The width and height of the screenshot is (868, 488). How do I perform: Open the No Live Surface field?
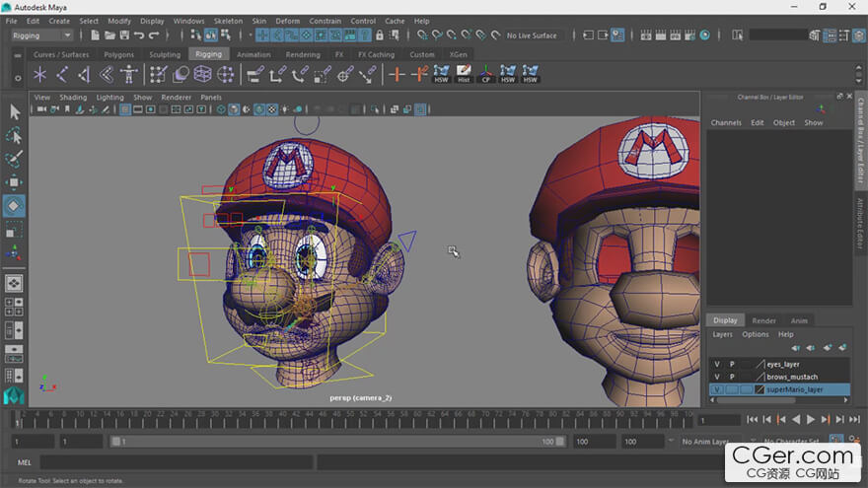(x=533, y=35)
